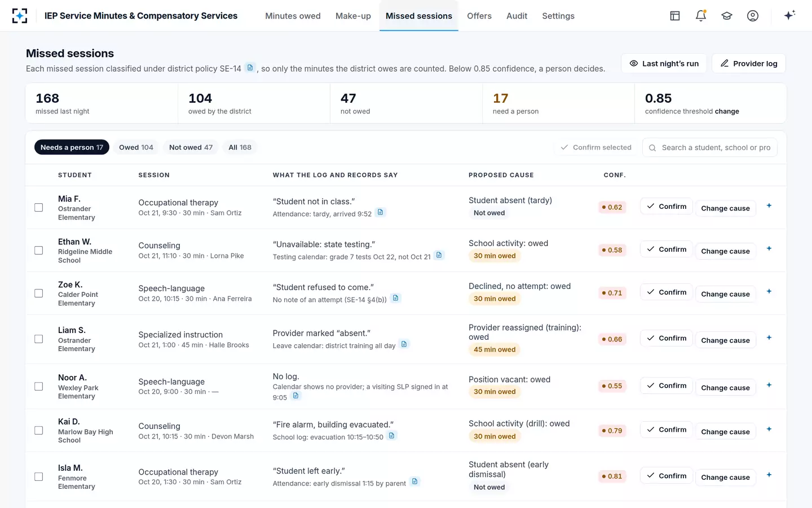Filter by Owed 104 chip

click(136, 147)
